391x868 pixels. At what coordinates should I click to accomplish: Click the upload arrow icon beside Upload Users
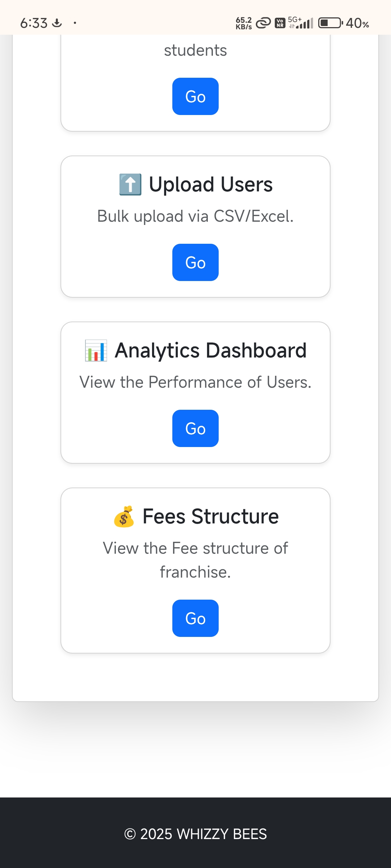130,184
